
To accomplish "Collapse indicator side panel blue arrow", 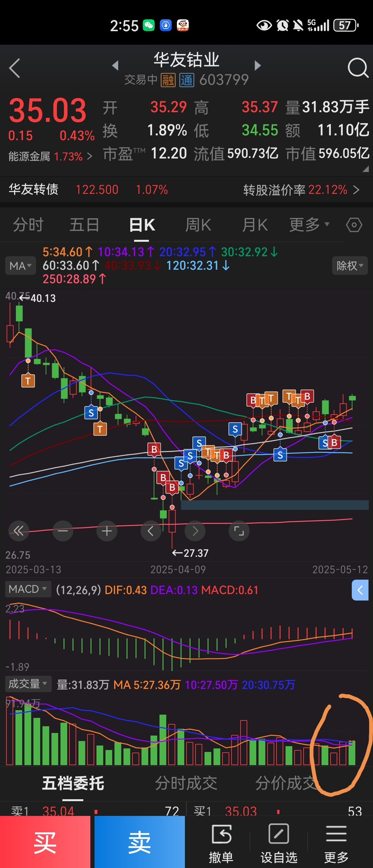I will [360, 590].
